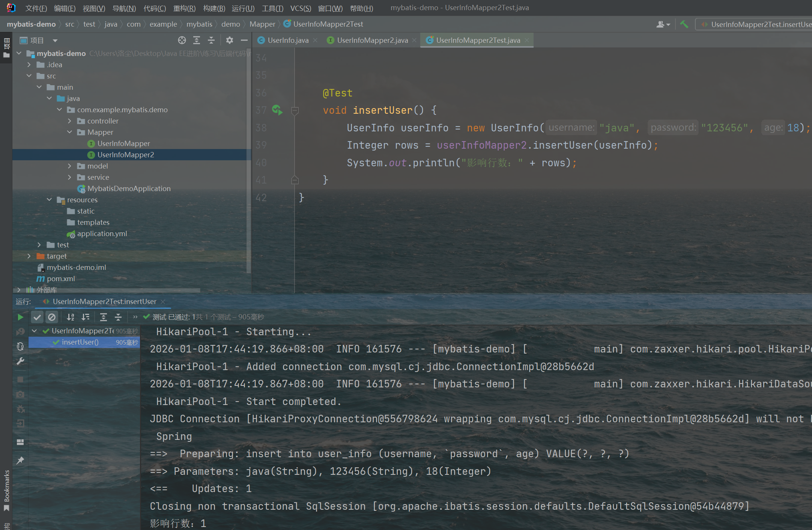Open the project view dropdown arrow
The height and width of the screenshot is (530, 812).
(55, 41)
